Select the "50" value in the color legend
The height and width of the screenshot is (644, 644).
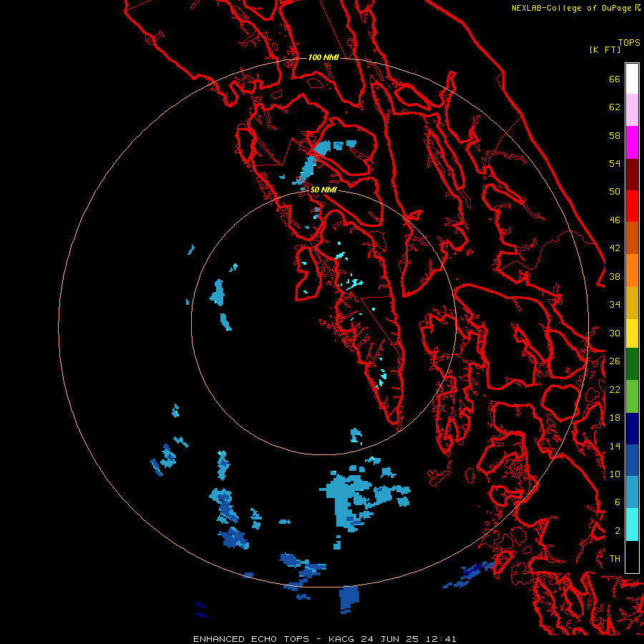[x=615, y=192]
